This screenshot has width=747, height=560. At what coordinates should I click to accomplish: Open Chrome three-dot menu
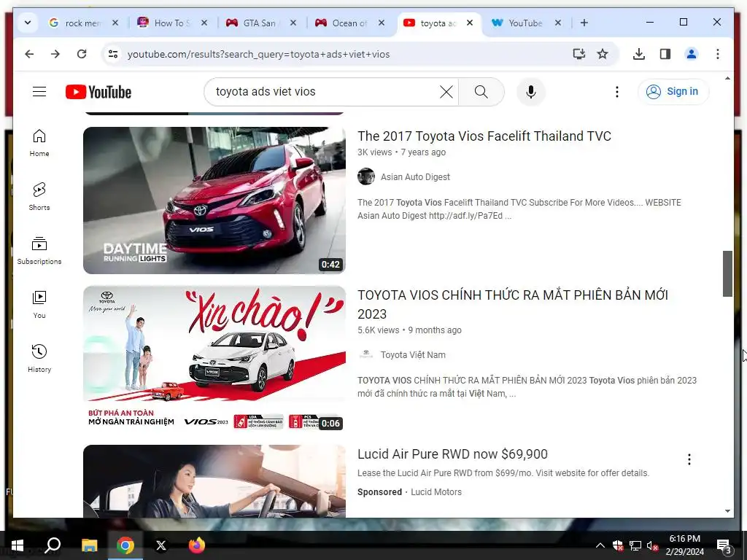[x=718, y=54]
